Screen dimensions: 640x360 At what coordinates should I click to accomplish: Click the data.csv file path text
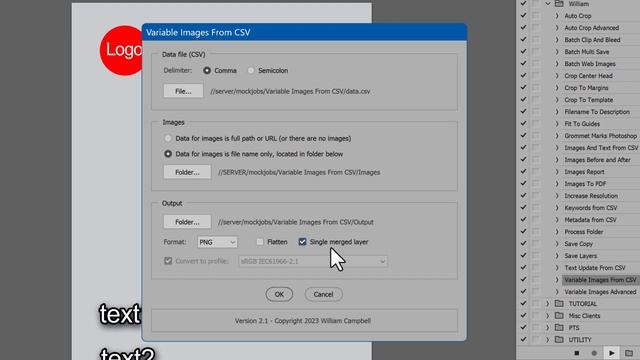pos(290,91)
